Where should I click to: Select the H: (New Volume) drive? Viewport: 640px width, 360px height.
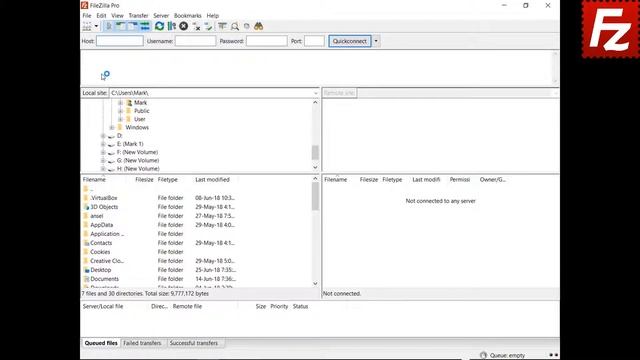[138, 169]
